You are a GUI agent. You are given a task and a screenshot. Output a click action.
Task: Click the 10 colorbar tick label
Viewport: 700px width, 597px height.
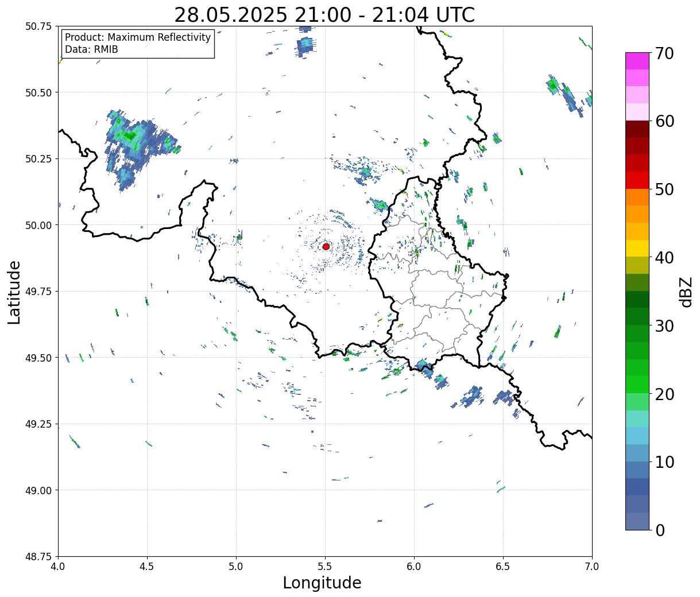pyautogui.click(x=664, y=462)
